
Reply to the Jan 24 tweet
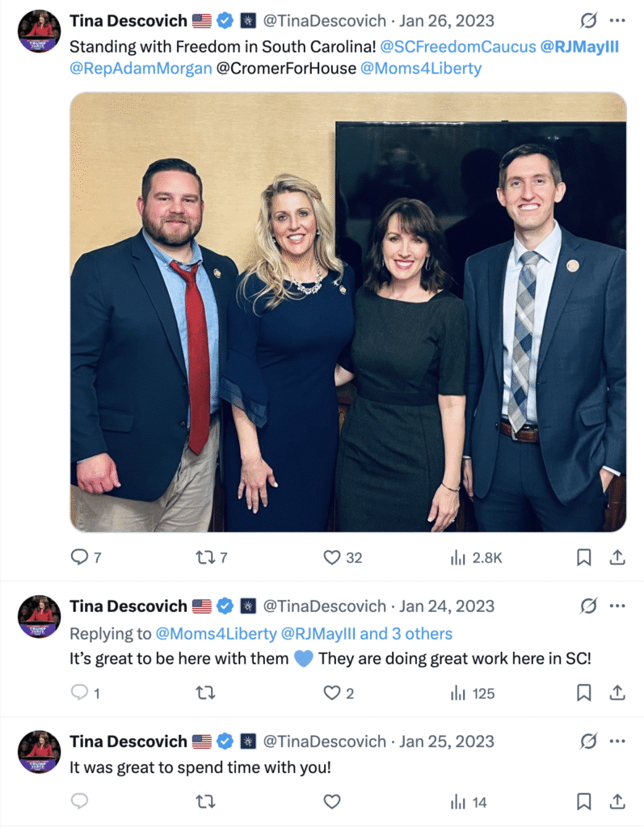[x=79, y=692]
